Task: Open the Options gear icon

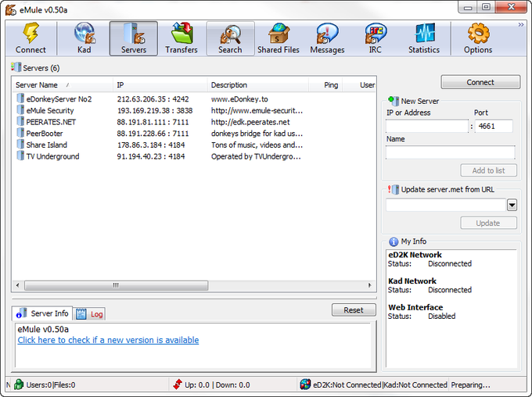Action: pos(478,38)
